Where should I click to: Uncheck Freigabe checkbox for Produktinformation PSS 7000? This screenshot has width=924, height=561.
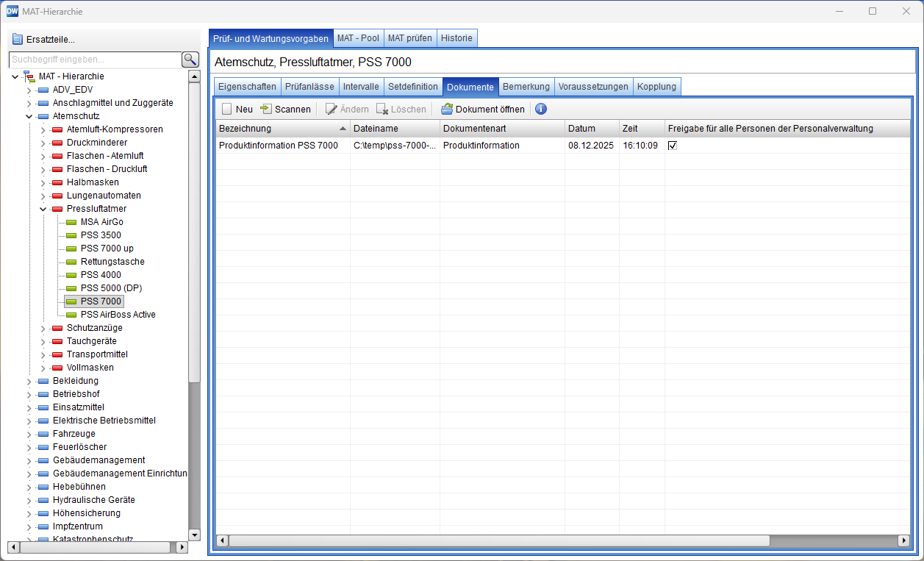click(673, 146)
